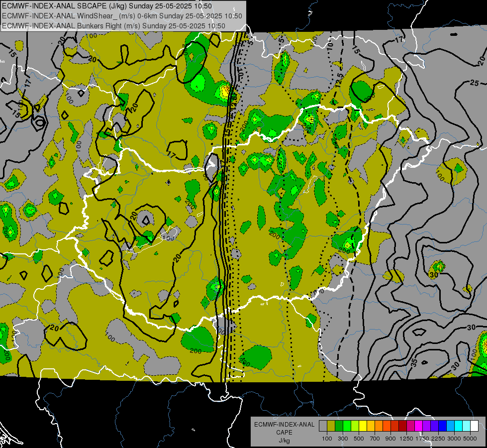Click legend tick label 500
Image resolution: width=487 pixels, height=448 pixels.
[359, 439]
